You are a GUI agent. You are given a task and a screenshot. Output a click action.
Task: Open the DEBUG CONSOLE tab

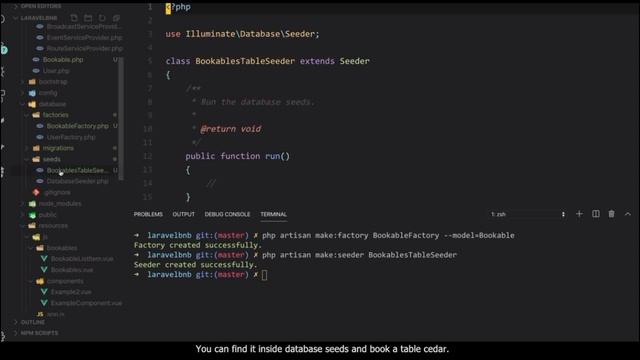pos(227,214)
